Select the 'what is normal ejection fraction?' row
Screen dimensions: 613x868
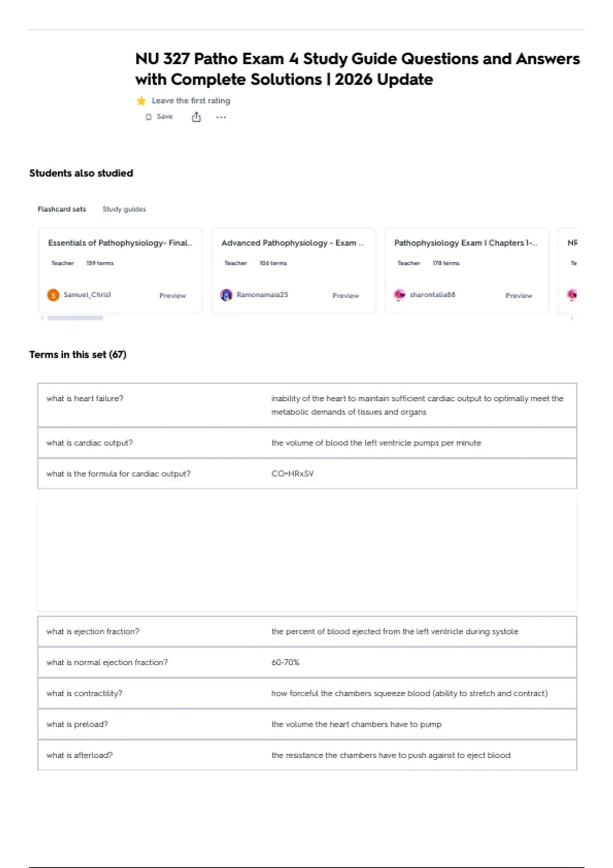[x=307, y=662]
